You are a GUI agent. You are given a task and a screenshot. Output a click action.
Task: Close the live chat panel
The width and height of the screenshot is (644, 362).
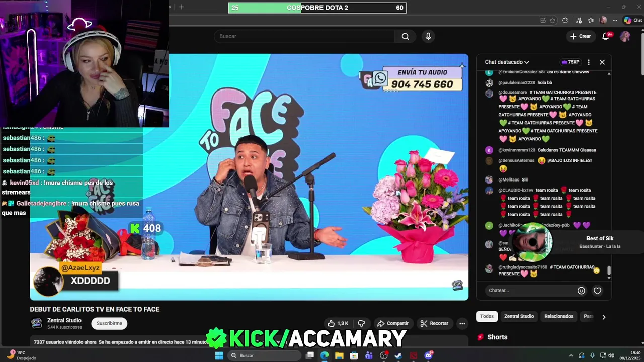tap(602, 62)
